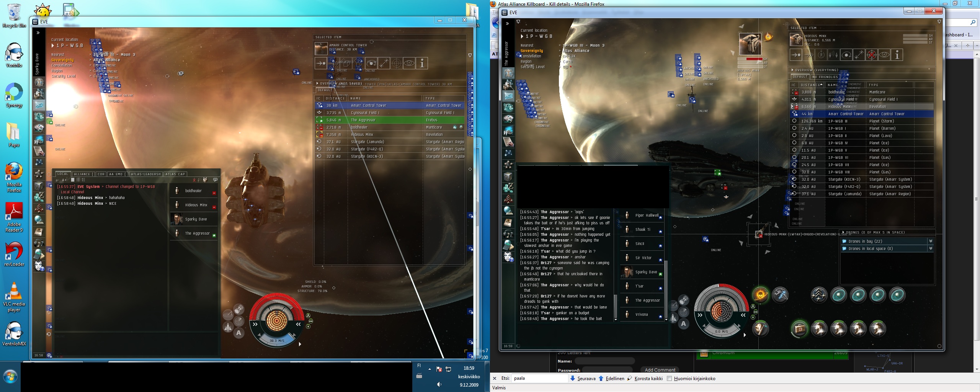980x392 pixels.
Task: Open jukebox headphones icon in right EVE Neocom
Action: (x=508, y=234)
